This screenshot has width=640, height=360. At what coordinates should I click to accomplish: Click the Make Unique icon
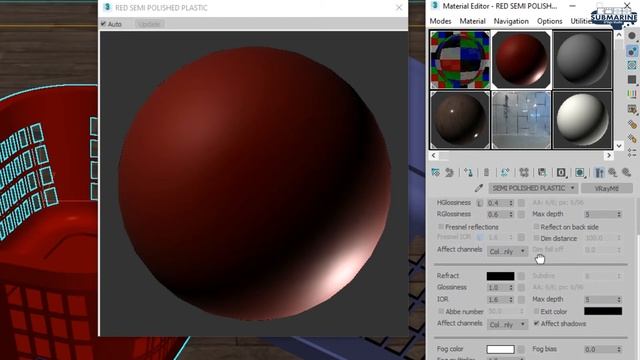click(524, 173)
